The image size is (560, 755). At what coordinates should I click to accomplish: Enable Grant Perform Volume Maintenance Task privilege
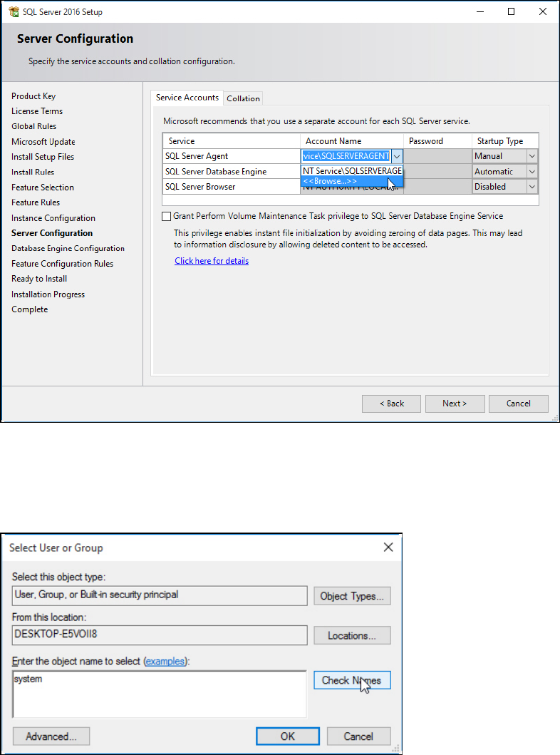167,216
